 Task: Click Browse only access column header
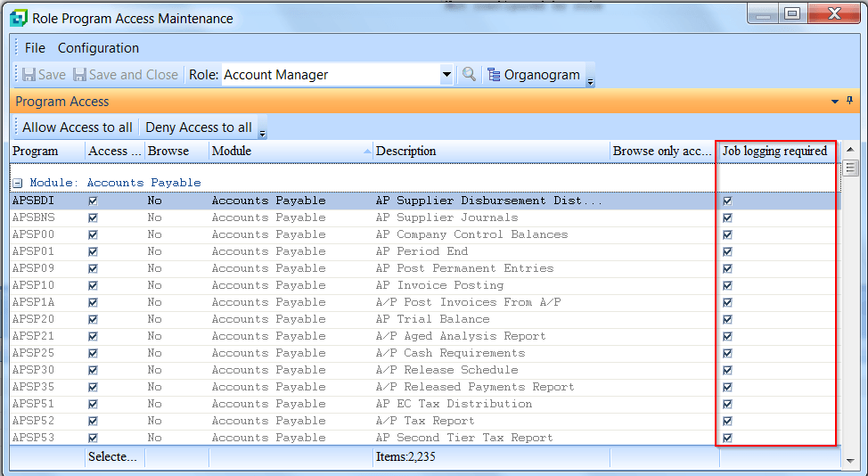(x=662, y=152)
